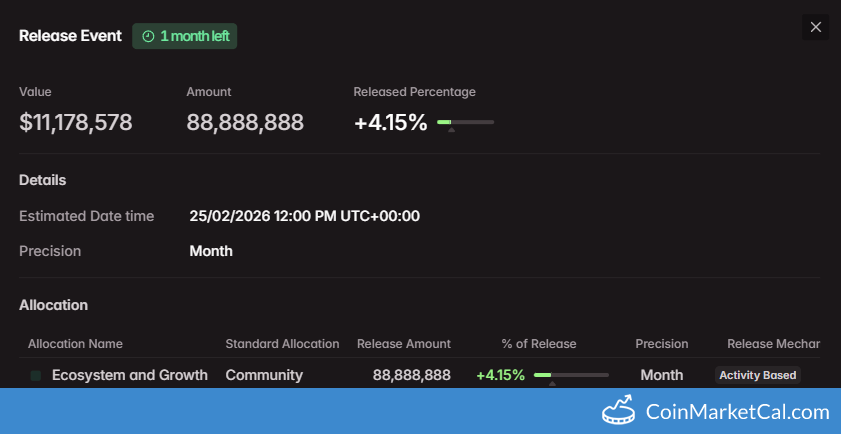Click the CoinMarketCal logo icon
Image resolution: width=841 pixels, height=434 pixels.
coord(619,411)
